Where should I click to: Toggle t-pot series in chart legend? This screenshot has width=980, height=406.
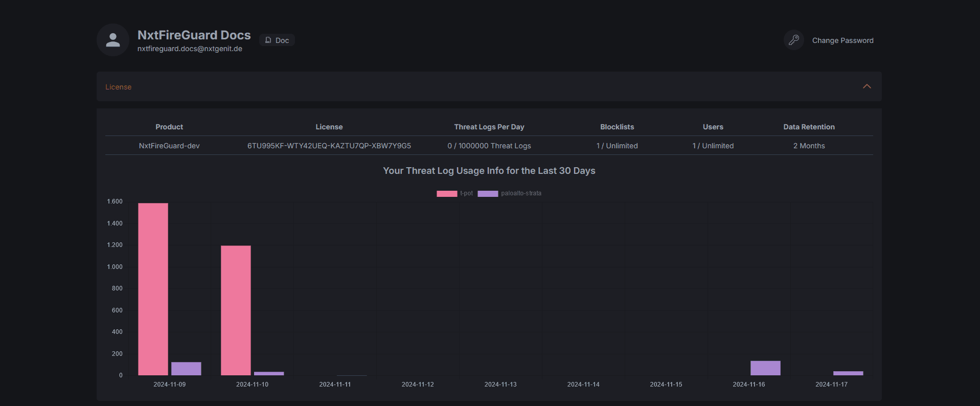[x=466, y=193]
